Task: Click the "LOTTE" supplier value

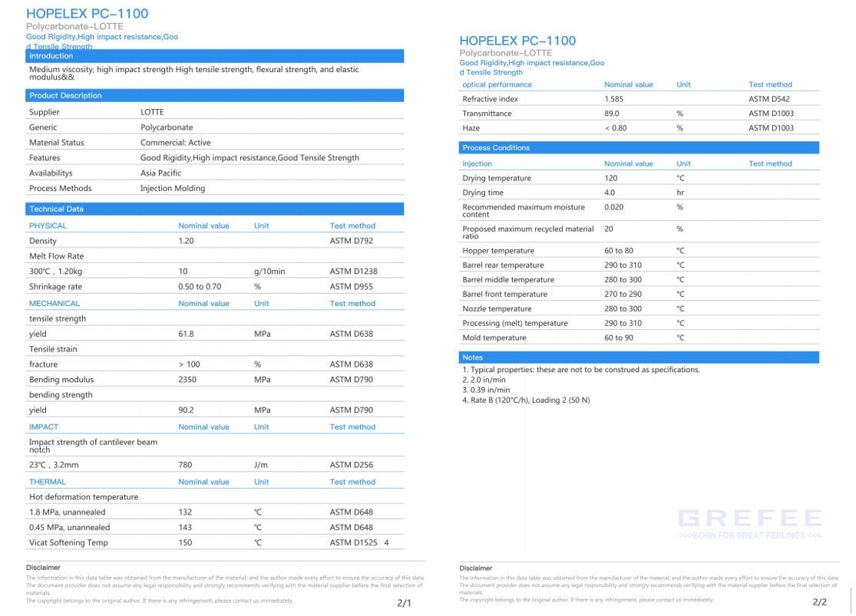Action: coord(152,112)
